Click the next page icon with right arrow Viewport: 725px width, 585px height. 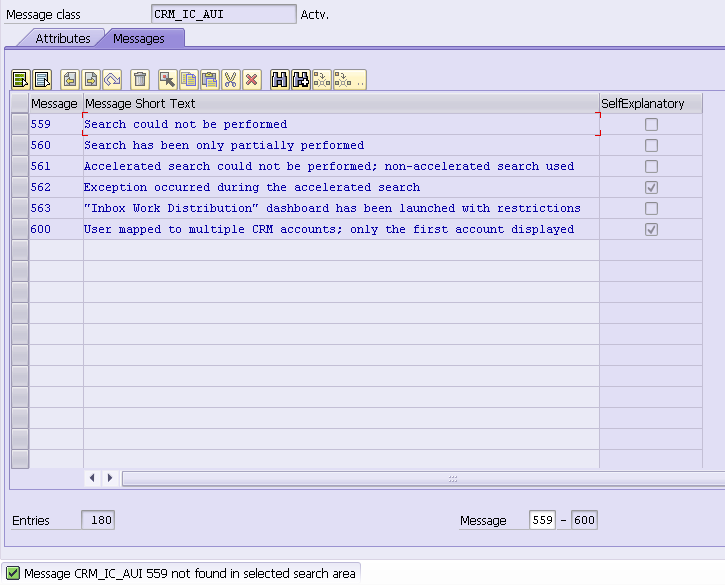tap(91, 80)
